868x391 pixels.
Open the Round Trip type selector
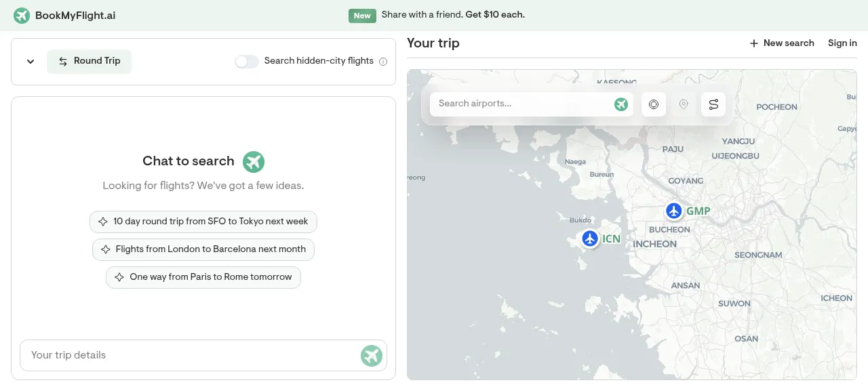(89, 61)
